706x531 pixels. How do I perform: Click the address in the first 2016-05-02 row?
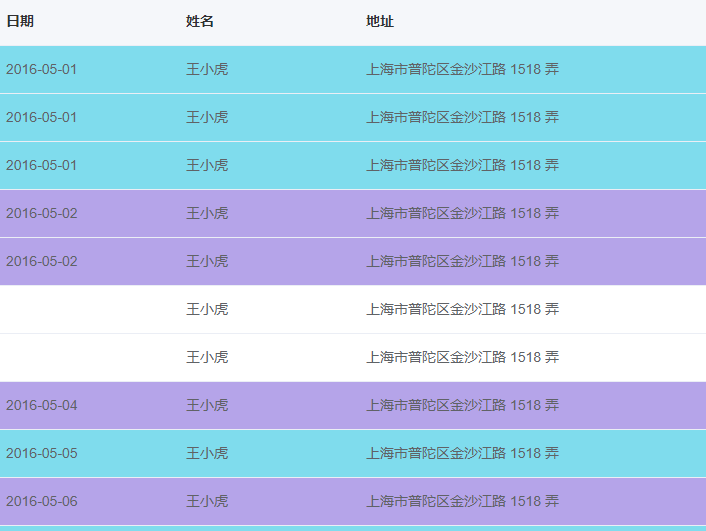[x=462, y=213]
